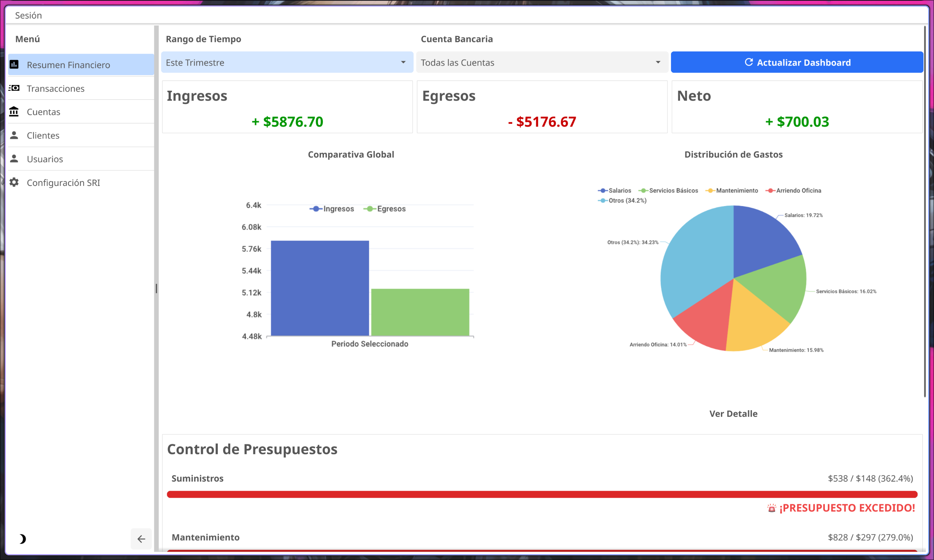Image resolution: width=934 pixels, height=560 pixels.
Task: Click the Transacciones list icon
Action: (14, 88)
